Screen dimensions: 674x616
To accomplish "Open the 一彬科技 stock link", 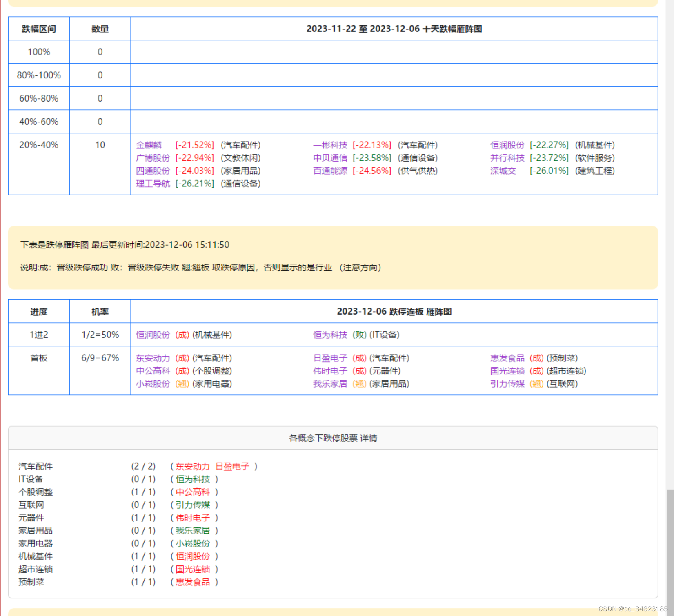I will point(330,145).
